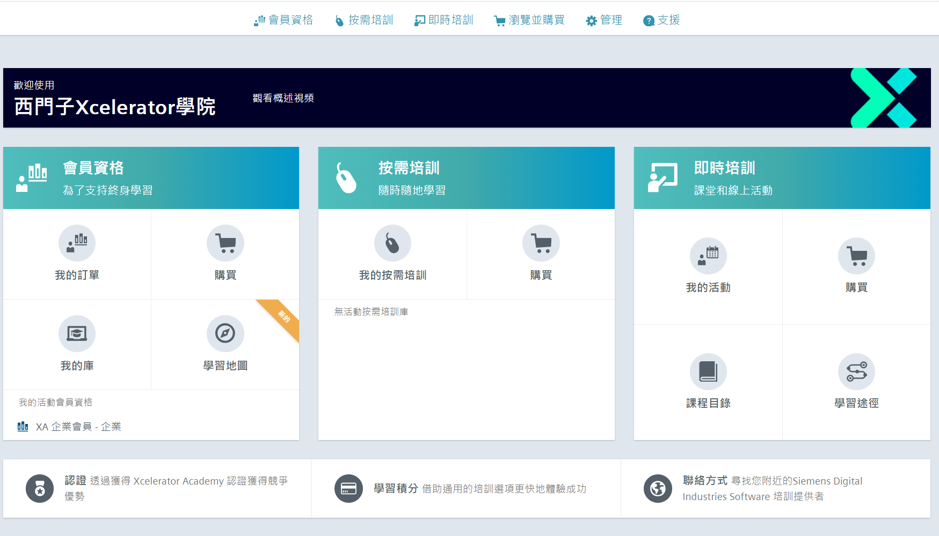Click the icon beside top 會員資格
Screen dimensions: 939x536
[x=259, y=21]
